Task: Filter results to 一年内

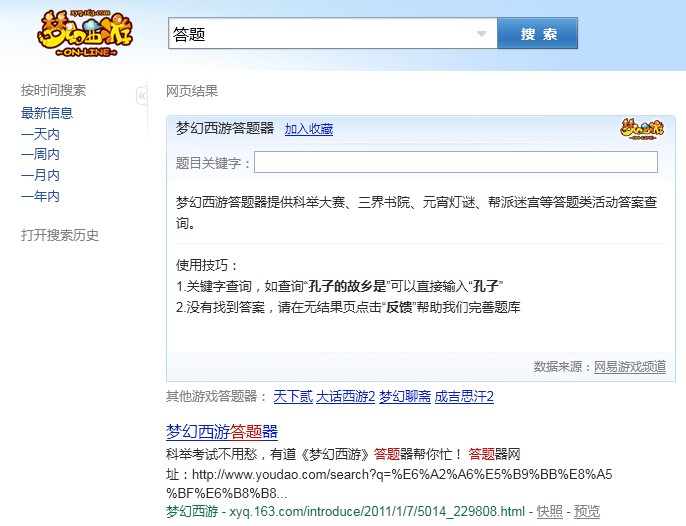Action: coord(40,196)
